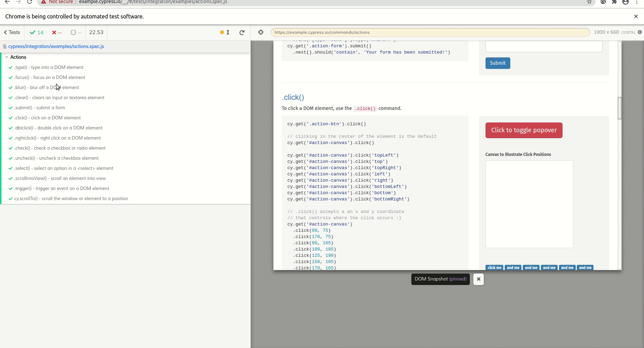
Task: Expand the .click() DOM element test
Action: [47, 118]
